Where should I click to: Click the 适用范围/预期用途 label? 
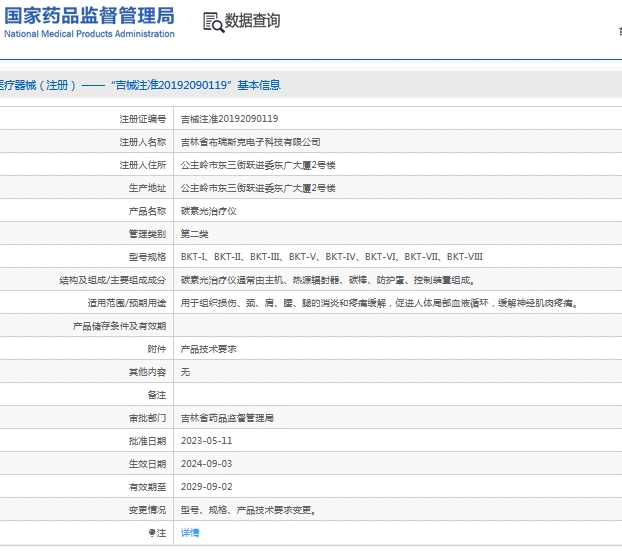point(127,303)
